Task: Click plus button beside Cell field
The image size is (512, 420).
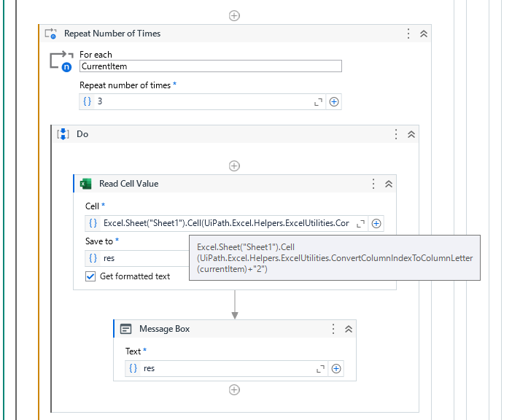Action: coord(376,224)
